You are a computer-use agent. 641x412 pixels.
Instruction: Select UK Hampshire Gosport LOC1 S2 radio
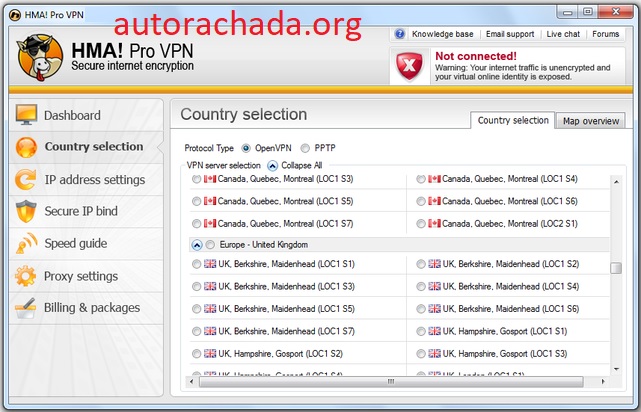click(x=196, y=354)
